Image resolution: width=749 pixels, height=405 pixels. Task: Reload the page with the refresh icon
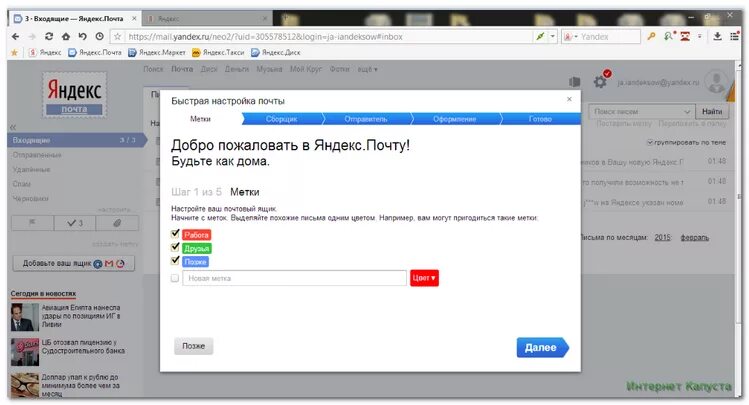coord(49,37)
